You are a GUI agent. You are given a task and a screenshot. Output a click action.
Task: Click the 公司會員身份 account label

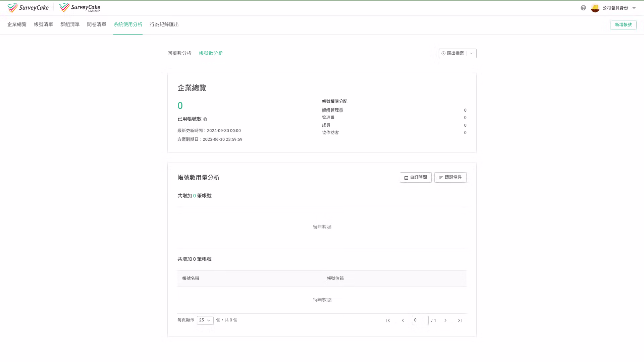pos(615,8)
